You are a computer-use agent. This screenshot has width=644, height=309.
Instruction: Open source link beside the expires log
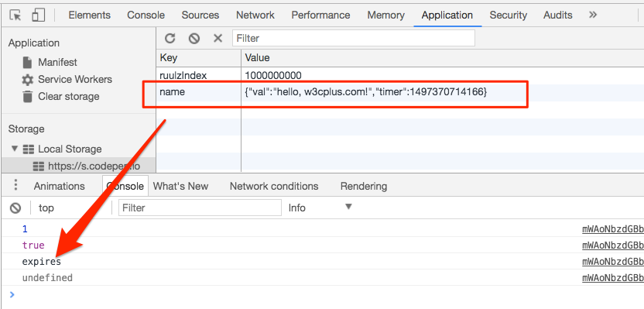613,262
